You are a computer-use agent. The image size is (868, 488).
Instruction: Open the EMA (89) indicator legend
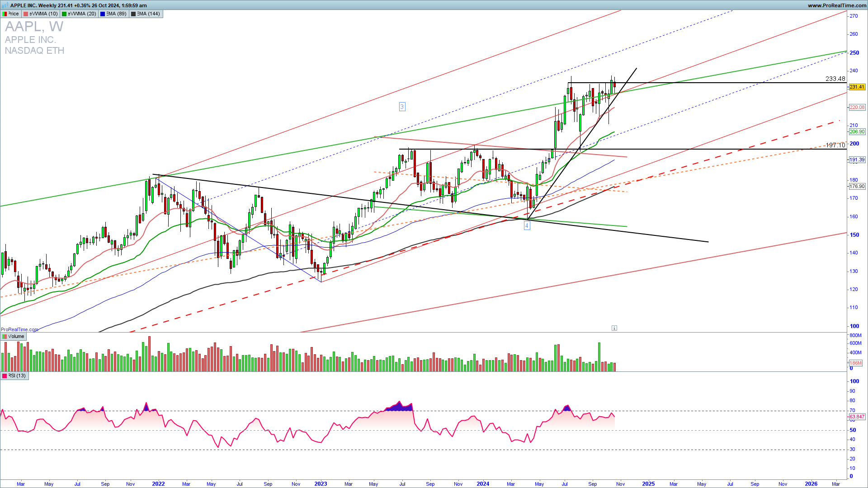click(113, 14)
